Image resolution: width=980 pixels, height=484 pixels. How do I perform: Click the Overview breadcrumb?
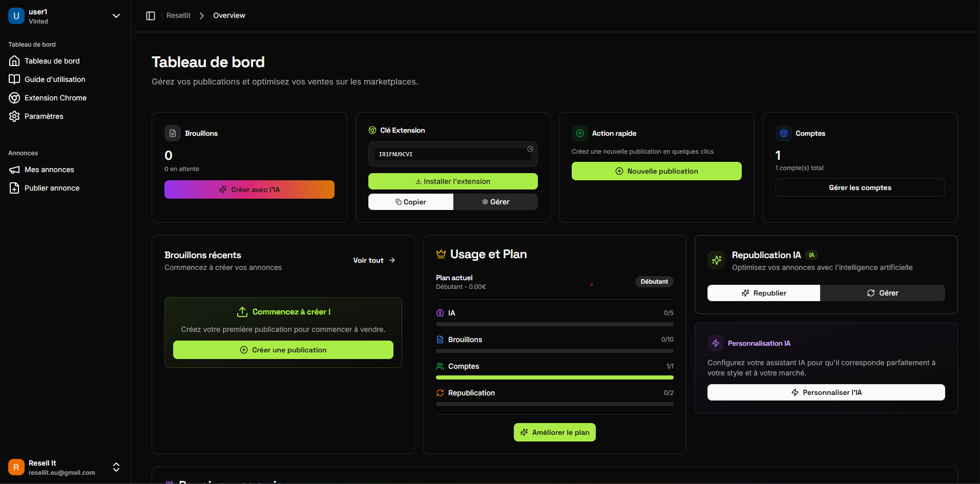[x=229, y=16]
